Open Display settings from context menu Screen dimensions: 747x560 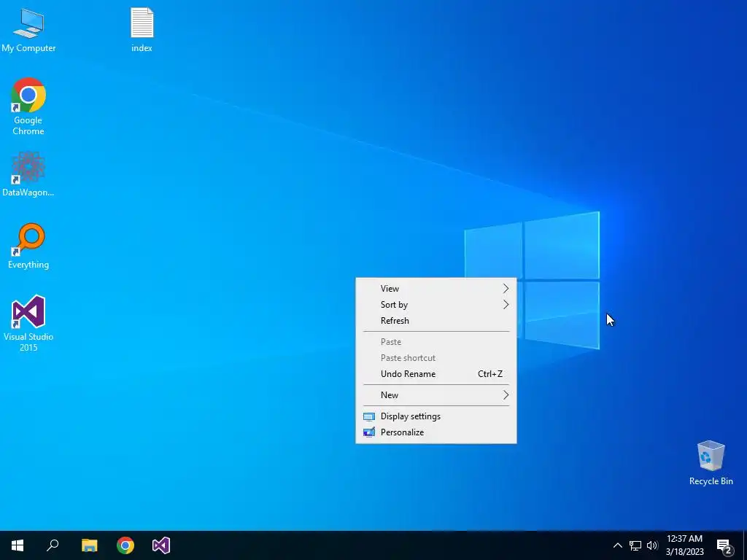point(436,416)
